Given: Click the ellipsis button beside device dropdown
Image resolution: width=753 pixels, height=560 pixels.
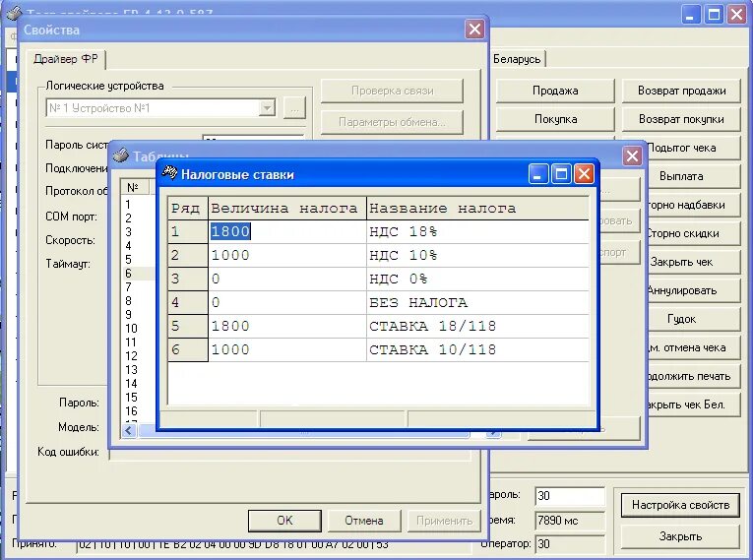Looking at the screenshot, I should coord(294,107).
